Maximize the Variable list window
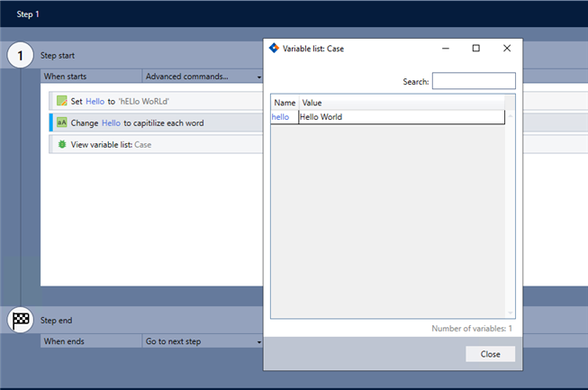The image size is (588, 390). [x=476, y=49]
